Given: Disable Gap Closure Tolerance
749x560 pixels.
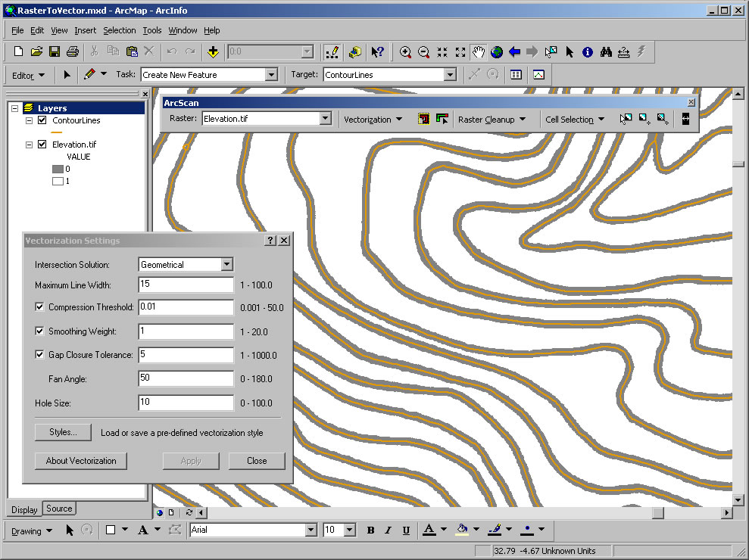Looking at the screenshot, I should pyautogui.click(x=40, y=355).
